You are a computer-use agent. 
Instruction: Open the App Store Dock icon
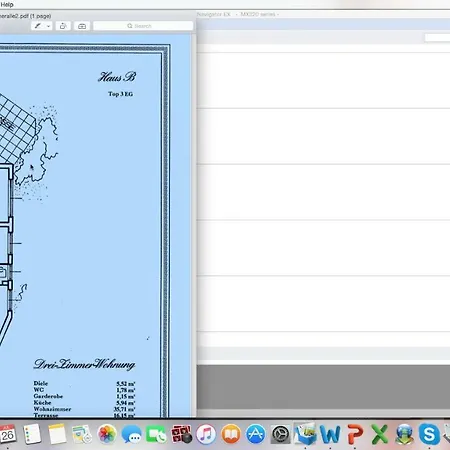coord(255,434)
